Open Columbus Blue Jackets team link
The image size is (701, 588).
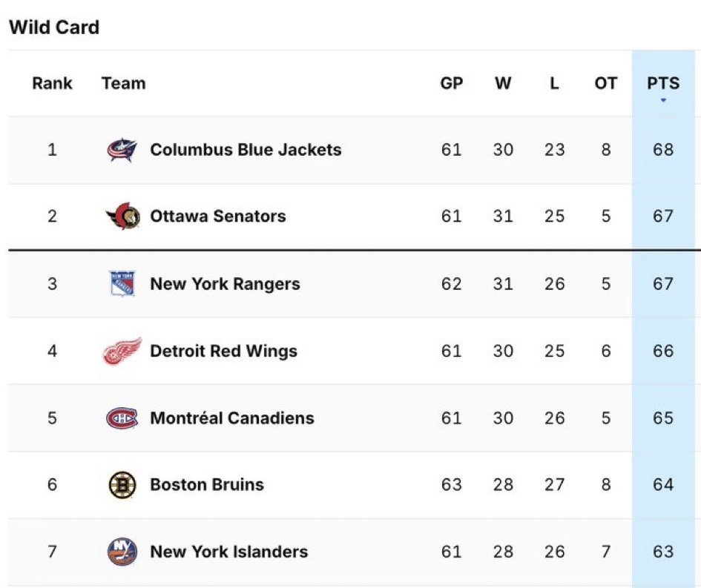[x=246, y=150]
